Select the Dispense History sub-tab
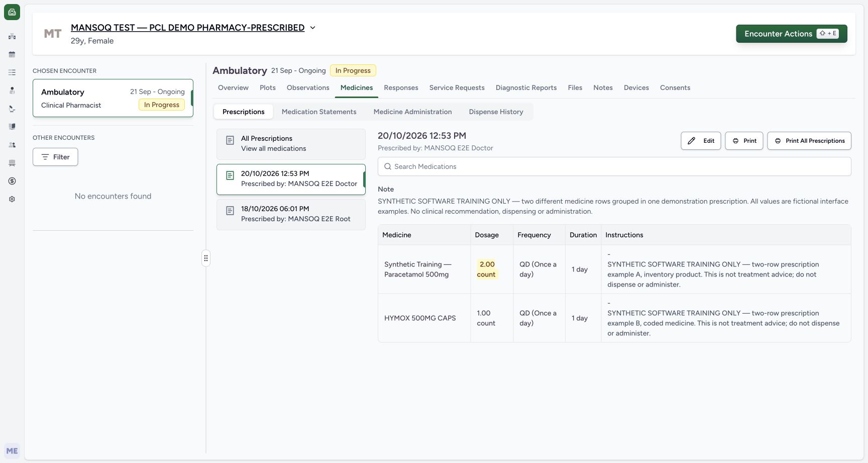 tap(496, 112)
